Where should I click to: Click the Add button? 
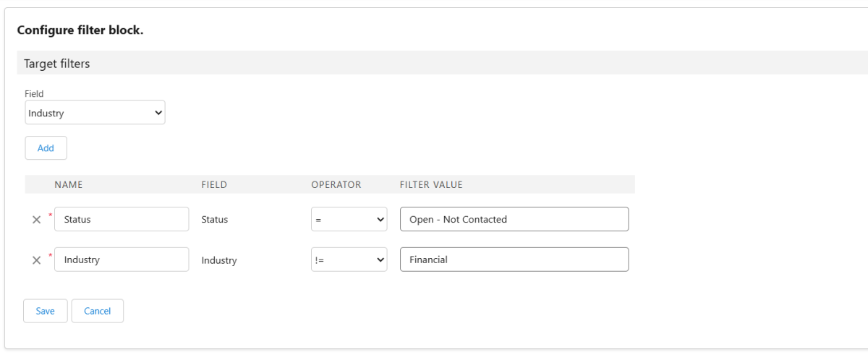click(46, 147)
